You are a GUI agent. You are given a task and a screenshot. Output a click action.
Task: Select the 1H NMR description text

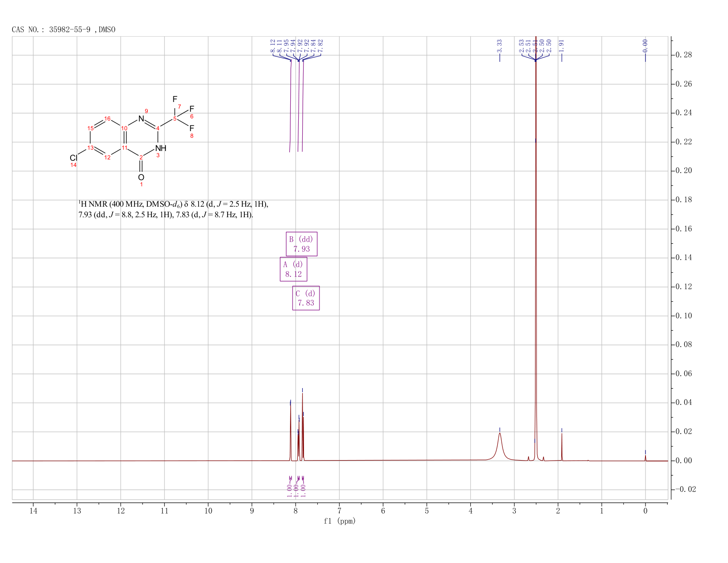(173, 209)
